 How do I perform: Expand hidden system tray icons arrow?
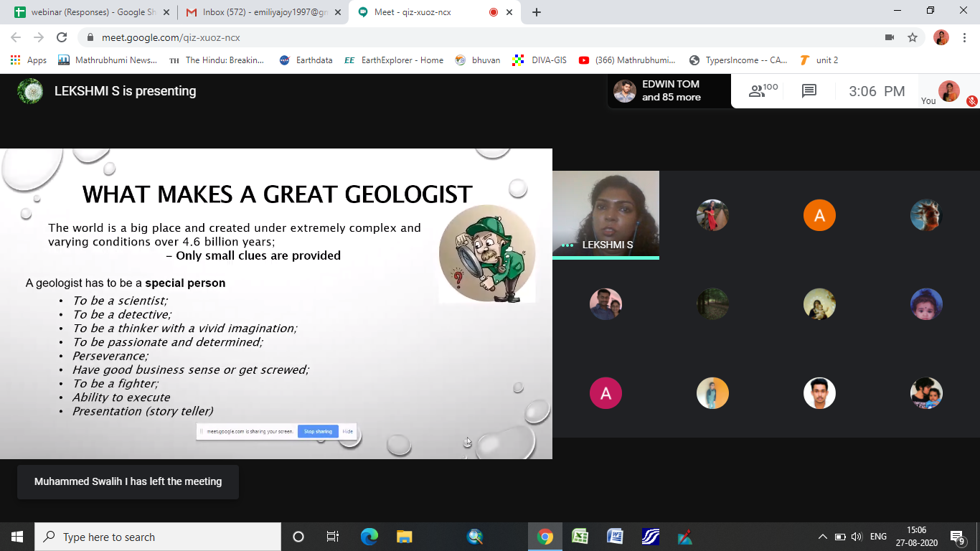tap(822, 537)
